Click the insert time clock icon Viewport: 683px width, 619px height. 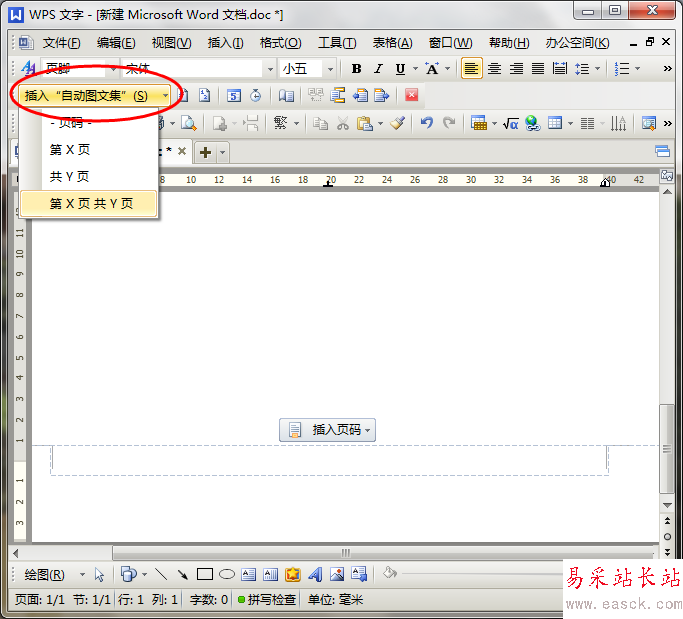(256, 95)
